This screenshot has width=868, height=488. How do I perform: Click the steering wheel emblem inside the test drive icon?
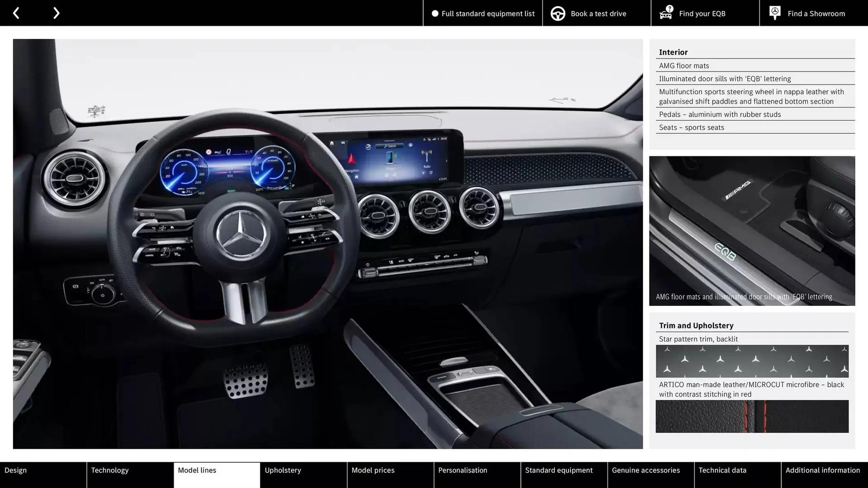557,13
